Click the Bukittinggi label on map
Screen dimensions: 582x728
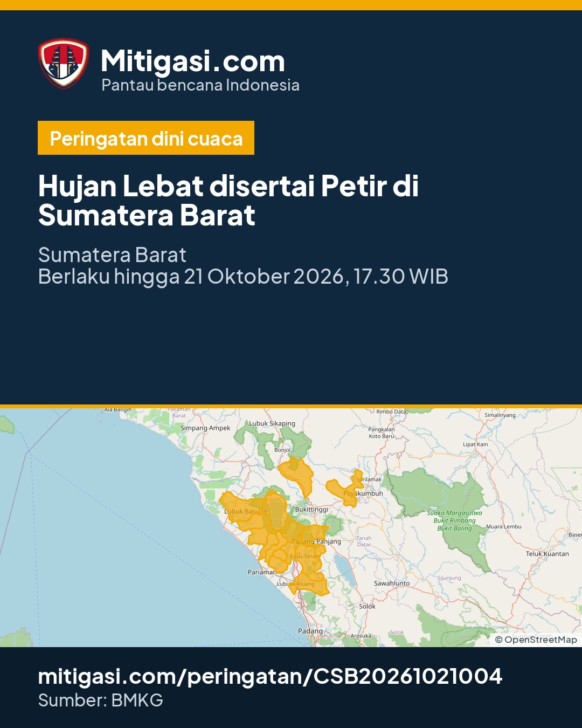click(x=311, y=509)
